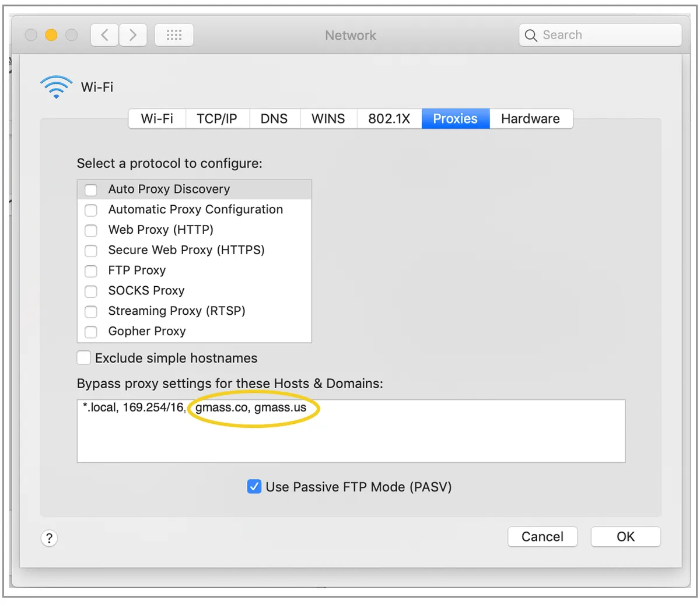Click the bypass proxy hosts text box

(x=351, y=431)
